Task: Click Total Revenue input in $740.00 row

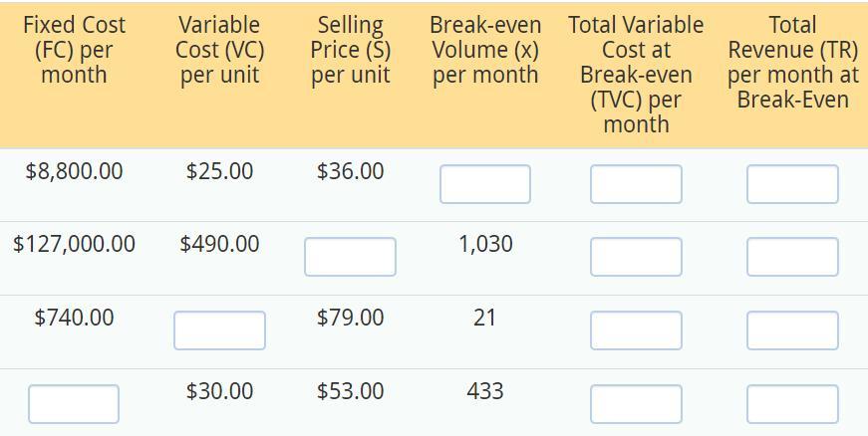Action: [792, 330]
